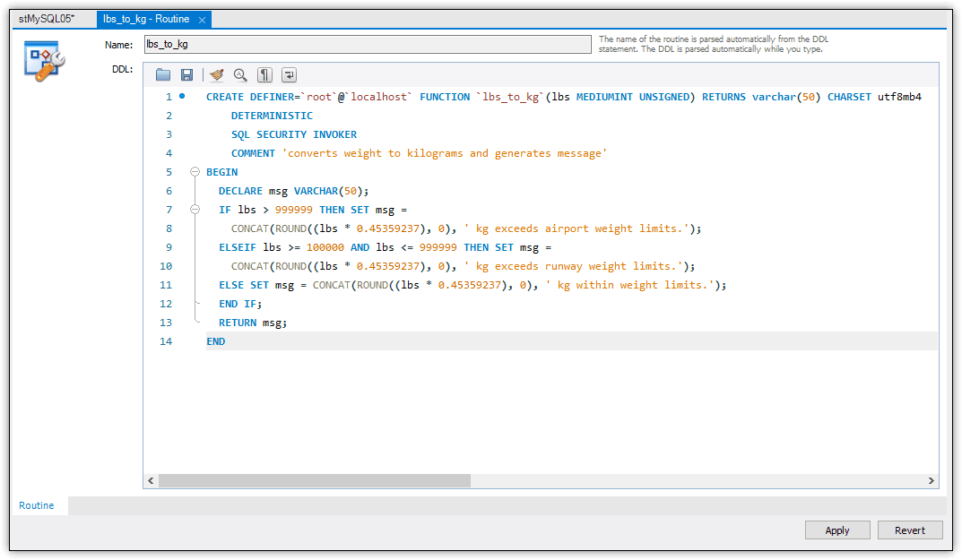962x560 pixels.
Task: Enable word wrapping in the editor
Action: [x=287, y=74]
